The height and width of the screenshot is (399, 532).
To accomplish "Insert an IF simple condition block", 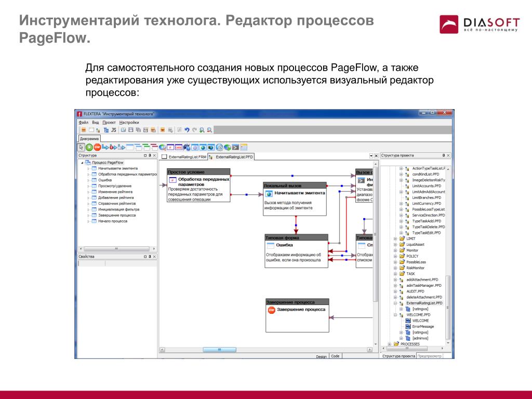I will pos(170,147).
